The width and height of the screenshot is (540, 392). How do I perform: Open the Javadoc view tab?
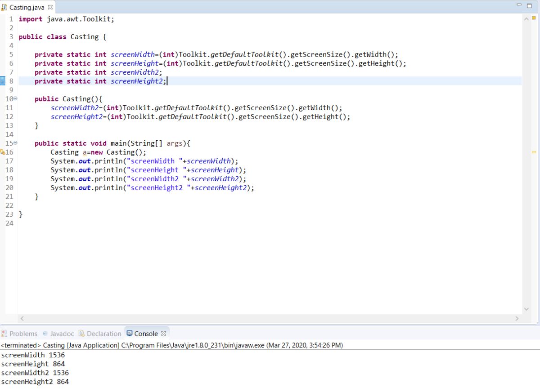click(x=58, y=334)
